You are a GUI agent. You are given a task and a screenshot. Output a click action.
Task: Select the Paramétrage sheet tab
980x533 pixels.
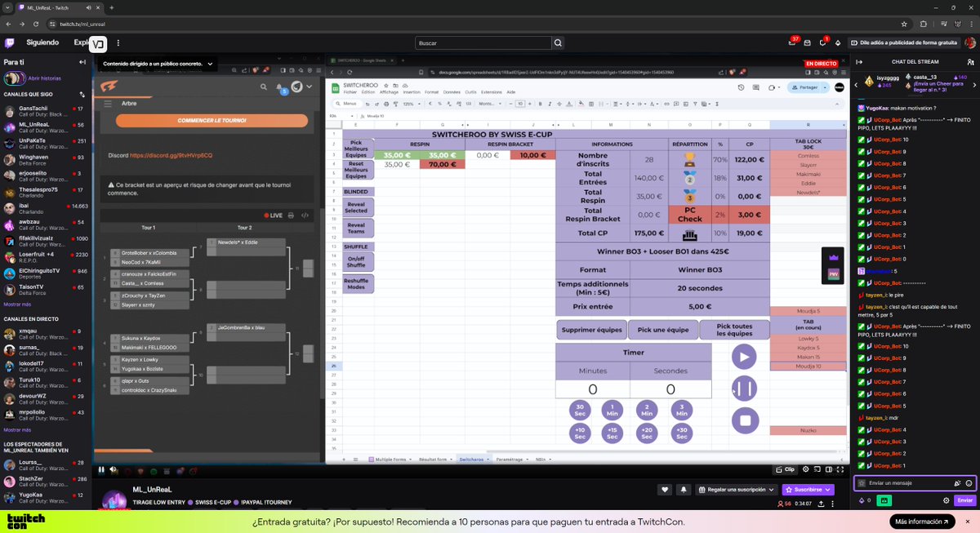coord(512,460)
